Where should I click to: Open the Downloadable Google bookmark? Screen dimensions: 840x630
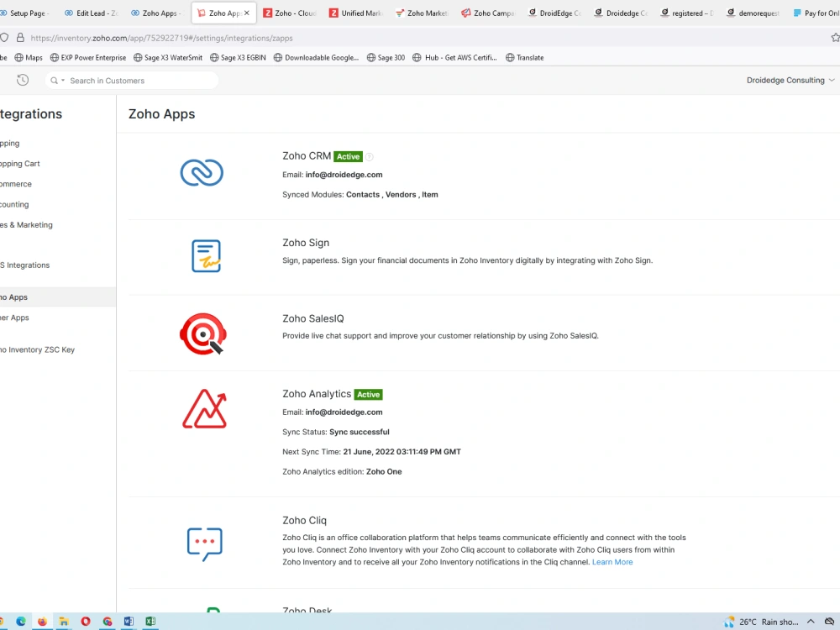pyautogui.click(x=316, y=57)
